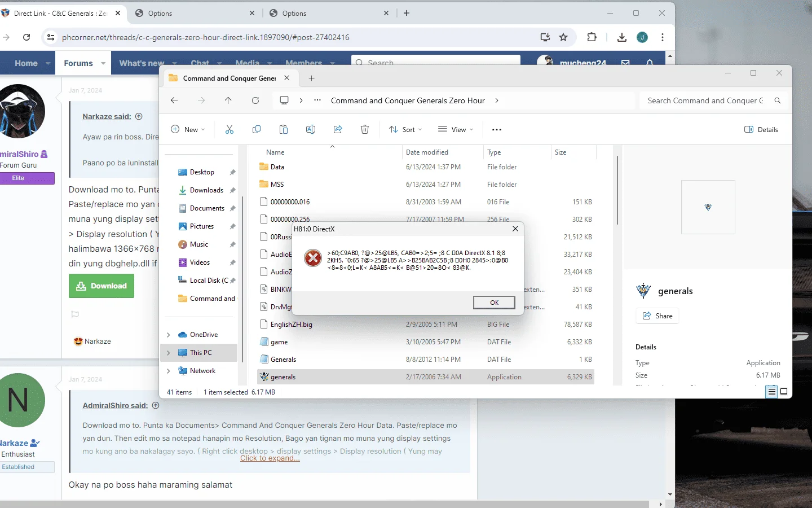Screen dimensions: 812x508
Task: Select Pictures in Explorer sidebar
Action: (x=202, y=226)
